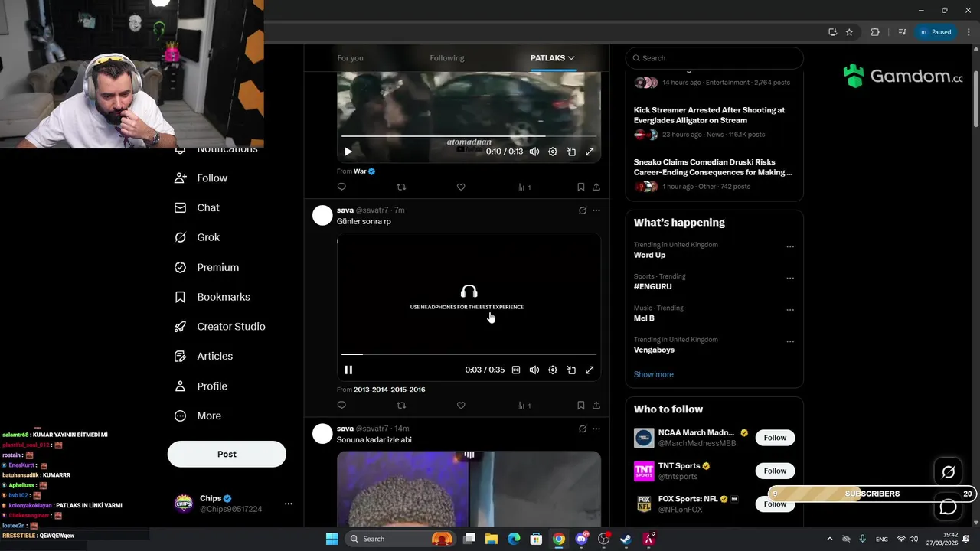Viewport: 980px width, 551px height.
Task: Pause the 0:35 video
Action: (348, 370)
